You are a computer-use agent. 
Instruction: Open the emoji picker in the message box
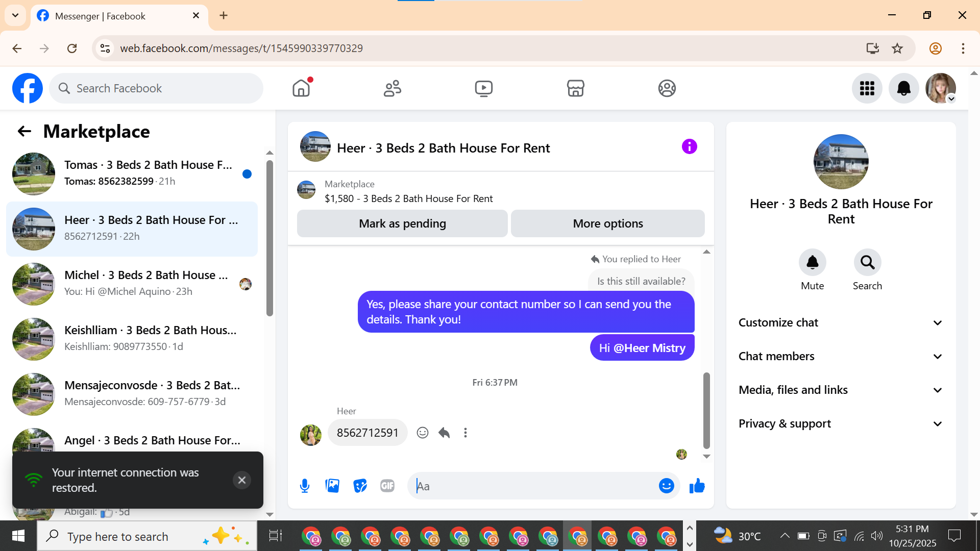666,486
